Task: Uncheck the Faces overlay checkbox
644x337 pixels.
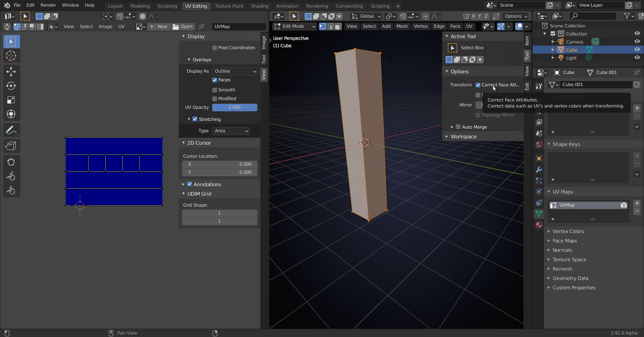Action: pyautogui.click(x=215, y=80)
